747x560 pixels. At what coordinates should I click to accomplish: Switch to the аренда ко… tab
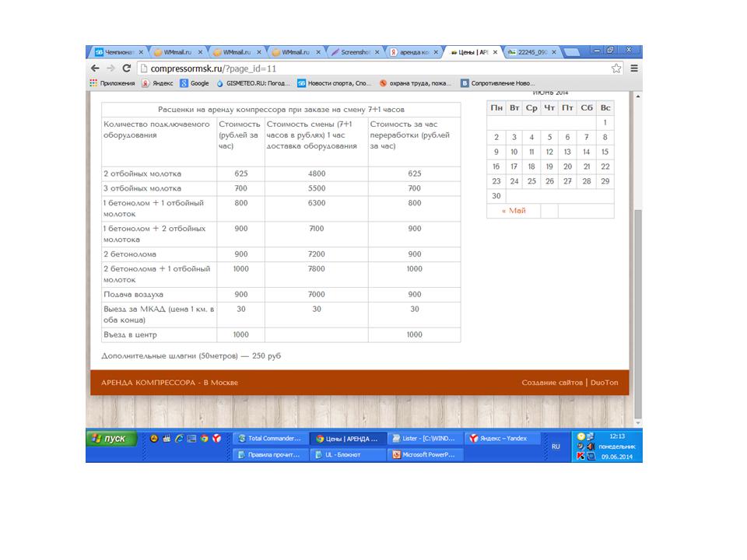pos(413,52)
